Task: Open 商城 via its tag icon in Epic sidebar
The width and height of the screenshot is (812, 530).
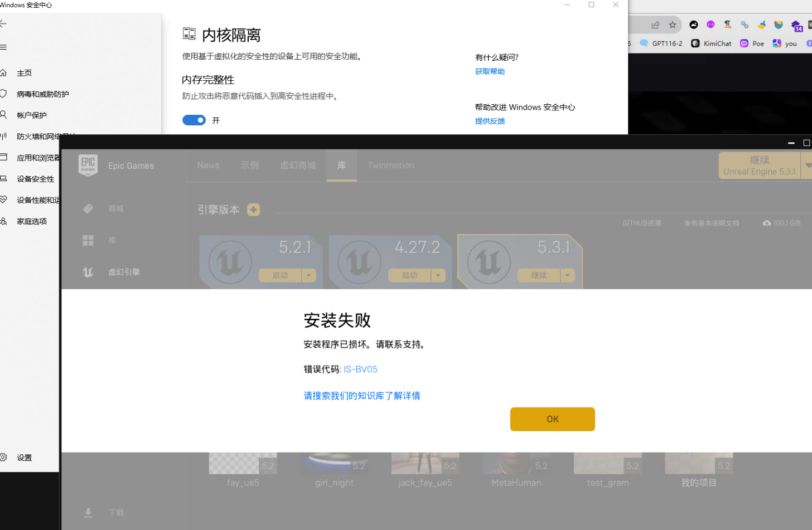Action: click(x=88, y=208)
